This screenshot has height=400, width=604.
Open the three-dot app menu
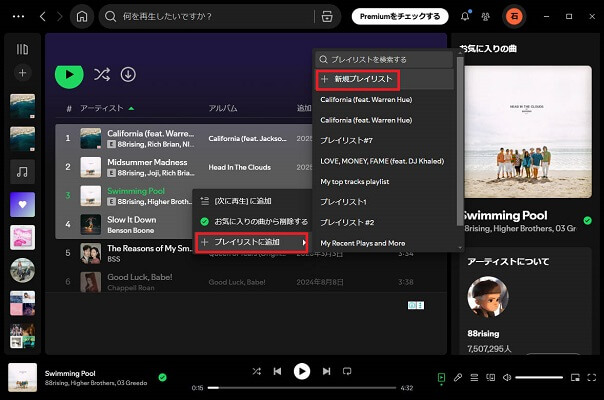tap(18, 17)
